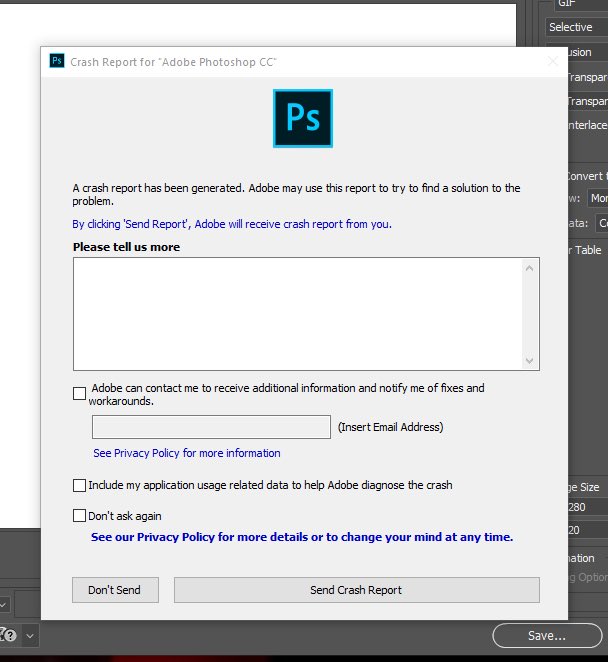Click the Insert Email Address field
The width and height of the screenshot is (608, 662).
point(211,427)
